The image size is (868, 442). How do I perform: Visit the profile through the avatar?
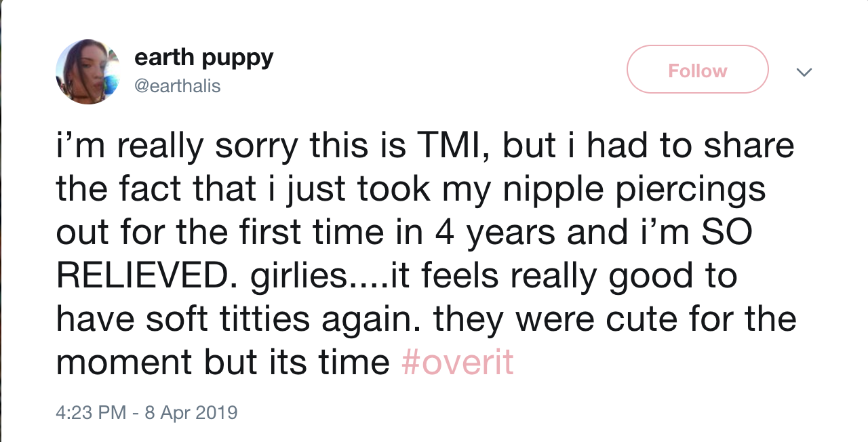[87, 71]
